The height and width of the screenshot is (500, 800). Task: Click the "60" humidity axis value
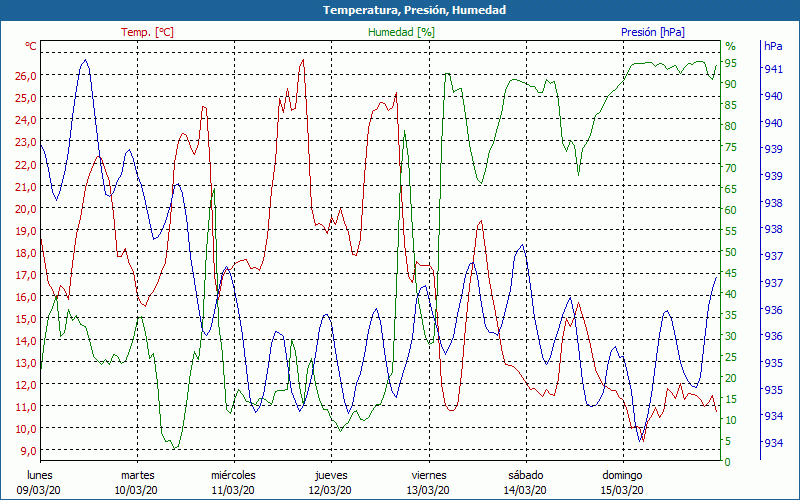click(x=731, y=210)
